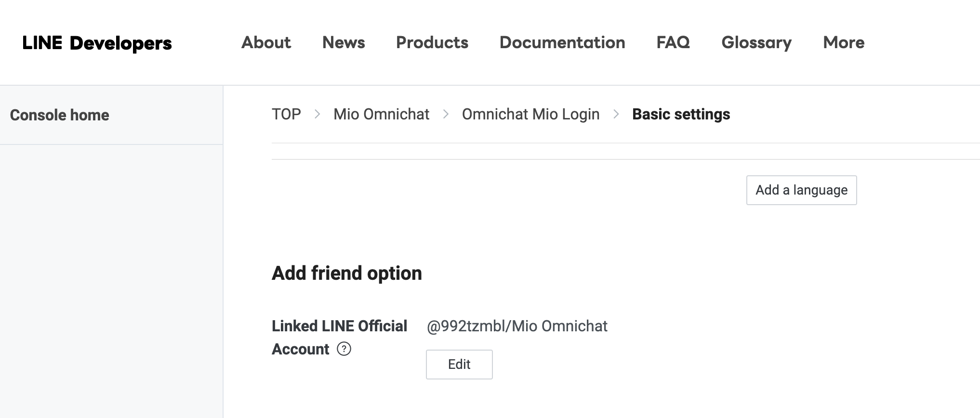Open Documentation from the top navigation
Screen dimensions: 980x418
click(x=562, y=42)
